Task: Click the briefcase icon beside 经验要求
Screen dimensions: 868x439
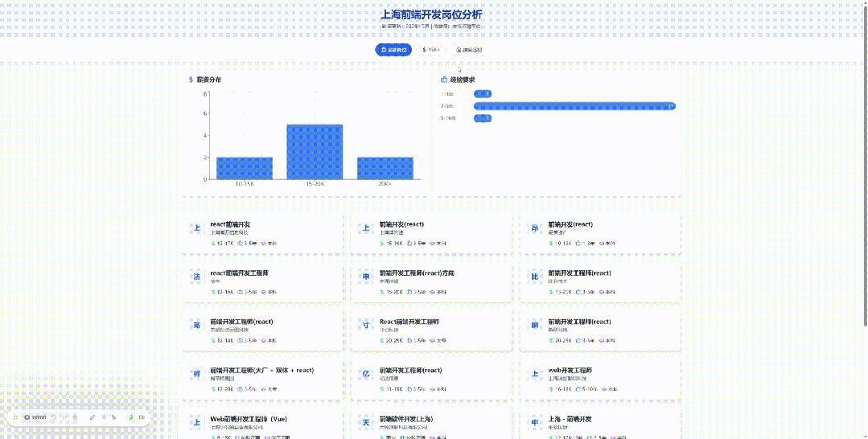Action: 444,80
